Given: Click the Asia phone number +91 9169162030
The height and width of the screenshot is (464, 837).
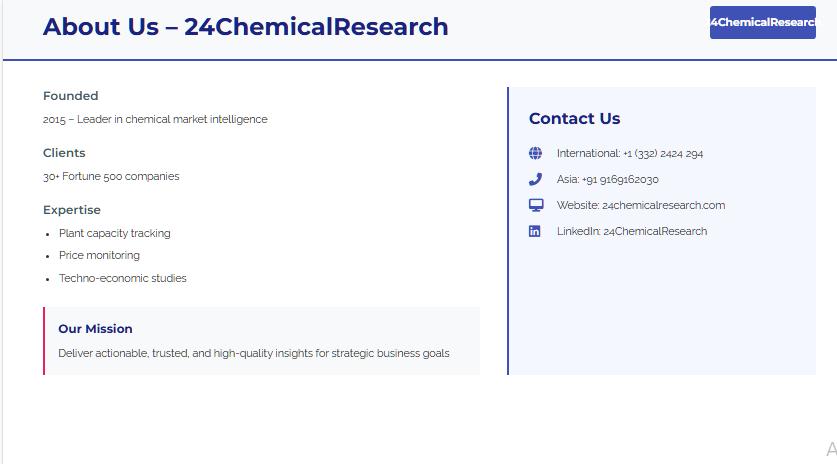Looking at the screenshot, I should [620, 179].
